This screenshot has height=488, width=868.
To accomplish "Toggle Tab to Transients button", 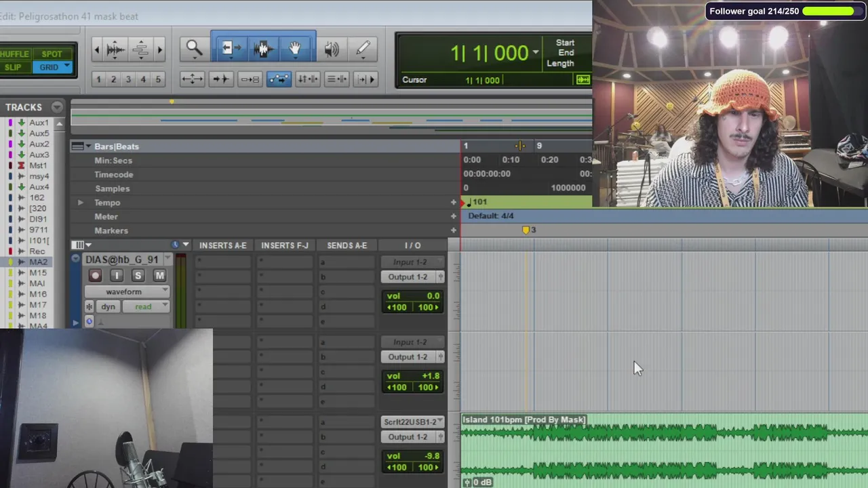I will pyautogui.click(x=221, y=79).
